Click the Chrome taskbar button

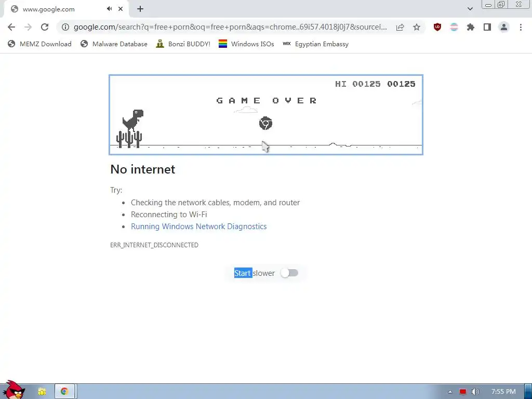pos(64,392)
